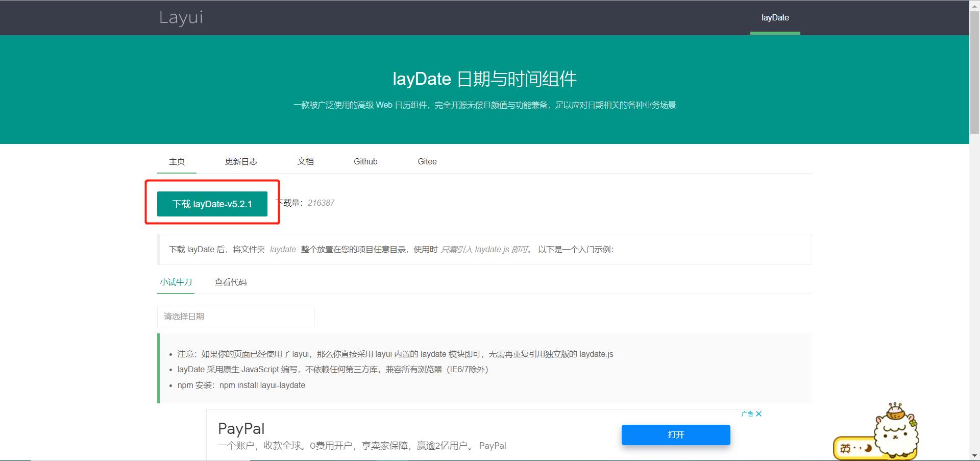Close the PayPal ad with X icon

[758, 414]
